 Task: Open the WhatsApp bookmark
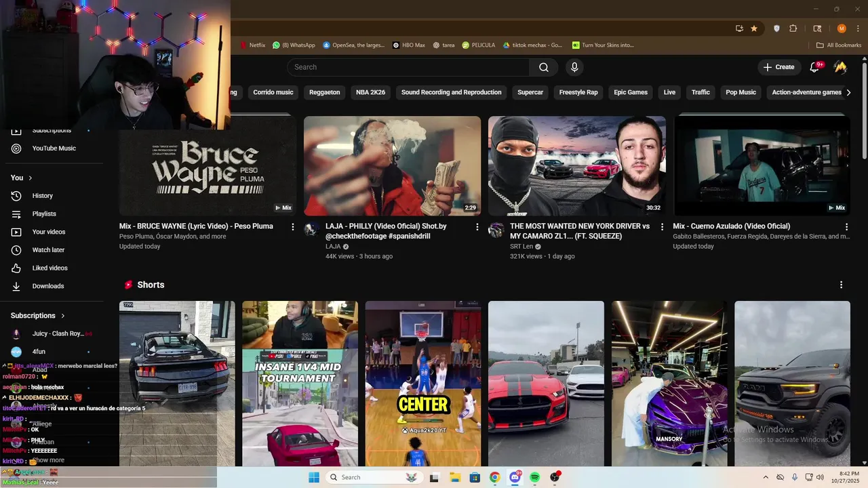[x=294, y=45]
